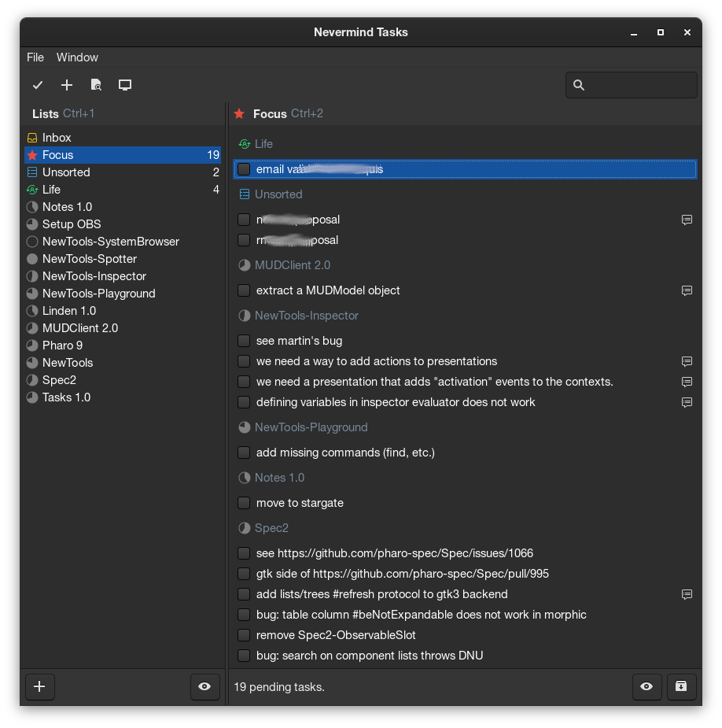
Task: Select the Linden 1.0 list
Action: (123, 311)
